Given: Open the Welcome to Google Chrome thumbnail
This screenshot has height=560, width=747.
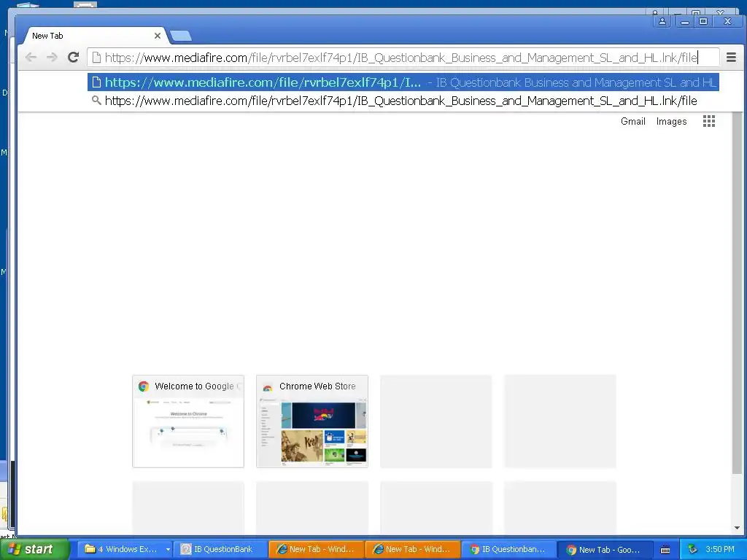Looking at the screenshot, I should tap(188, 421).
